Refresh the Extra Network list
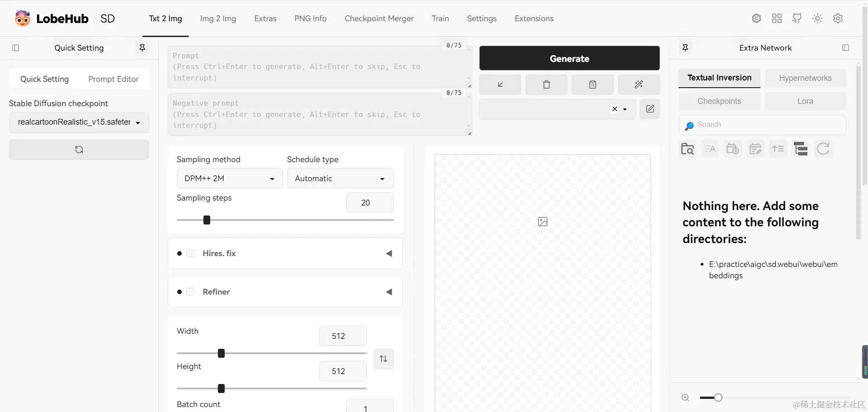Viewport: 868px width, 412px height. 823,149
